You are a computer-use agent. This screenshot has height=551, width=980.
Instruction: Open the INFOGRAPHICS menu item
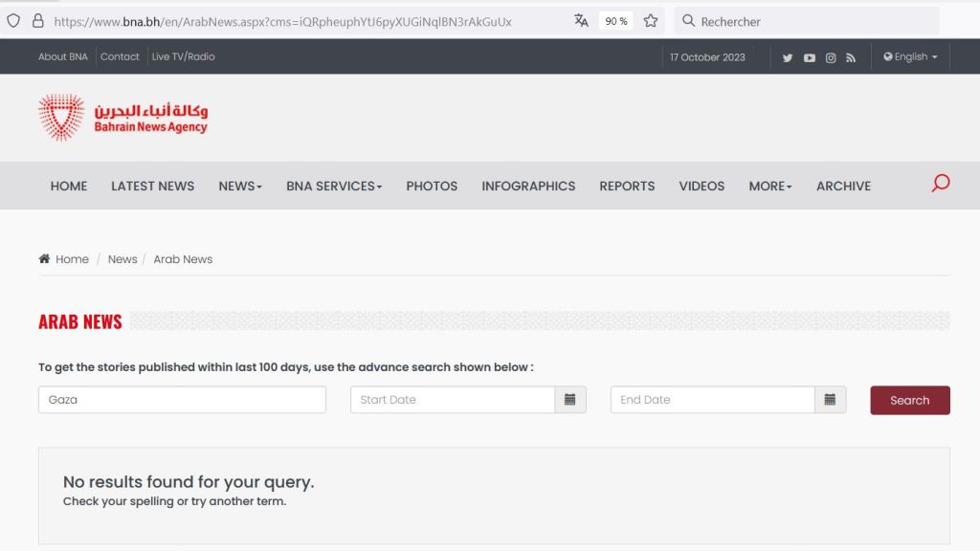pyautogui.click(x=528, y=187)
